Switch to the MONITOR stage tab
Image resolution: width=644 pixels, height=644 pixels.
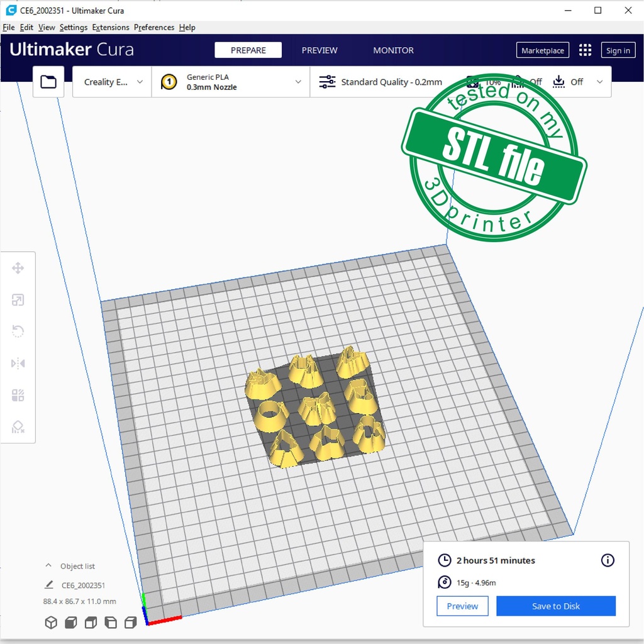tap(393, 50)
